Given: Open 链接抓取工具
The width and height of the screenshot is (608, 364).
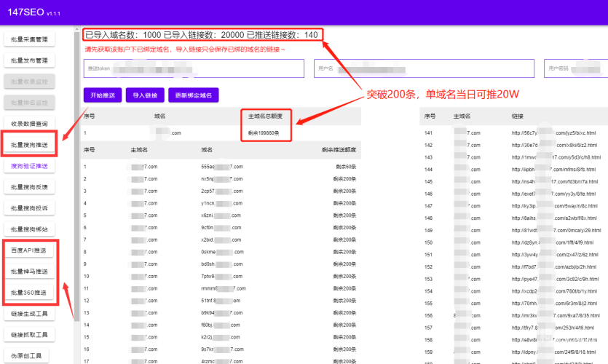Looking at the screenshot, I should tap(29, 335).
